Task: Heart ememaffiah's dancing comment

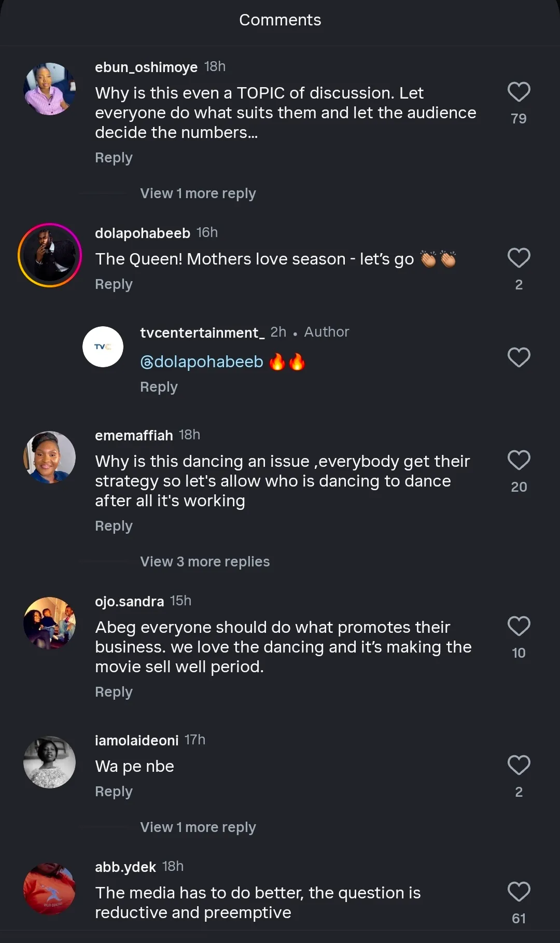Action: pyautogui.click(x=519, y=461)
